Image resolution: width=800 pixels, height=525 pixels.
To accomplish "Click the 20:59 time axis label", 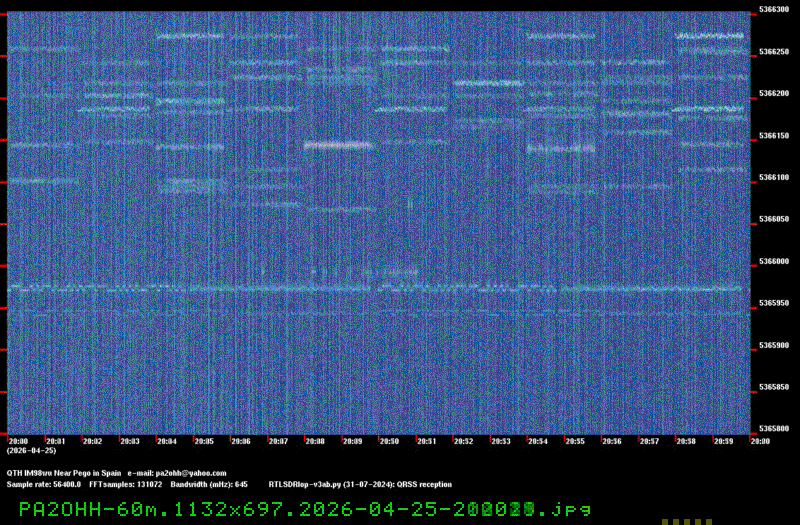I will (724, 441).
